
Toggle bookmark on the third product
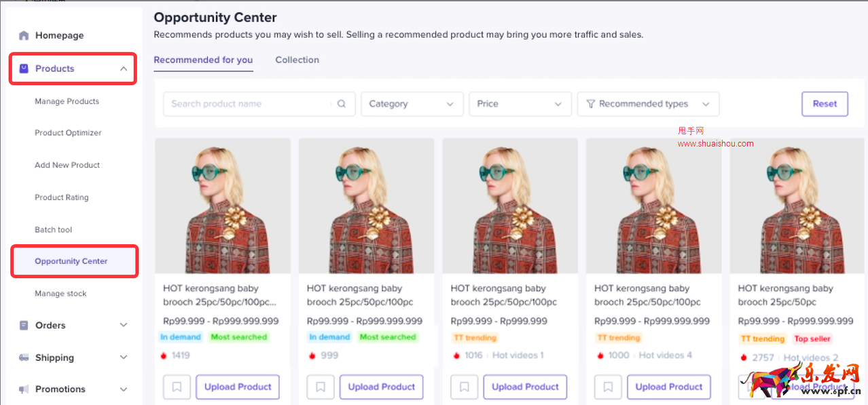464,387
